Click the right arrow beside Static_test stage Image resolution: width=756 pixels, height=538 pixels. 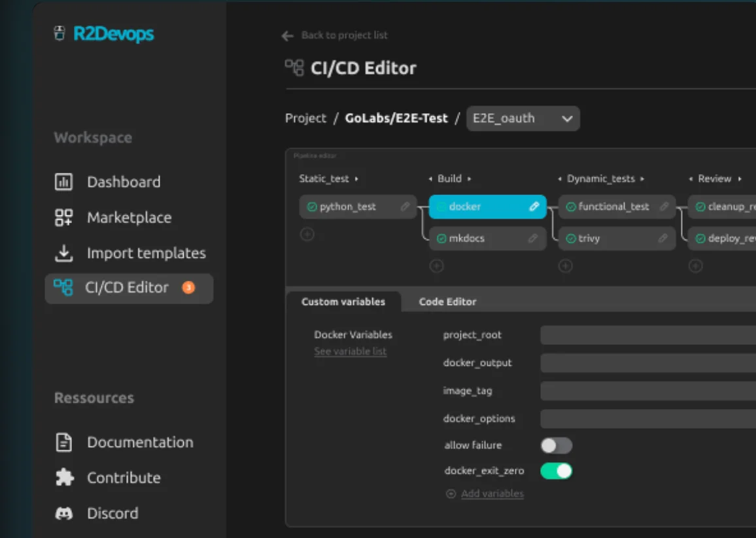click(358, 178)
